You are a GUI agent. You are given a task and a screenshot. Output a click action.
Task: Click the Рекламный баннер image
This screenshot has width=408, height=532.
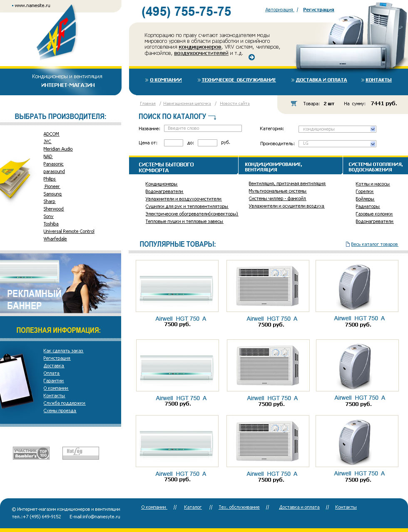click(60, 283)
